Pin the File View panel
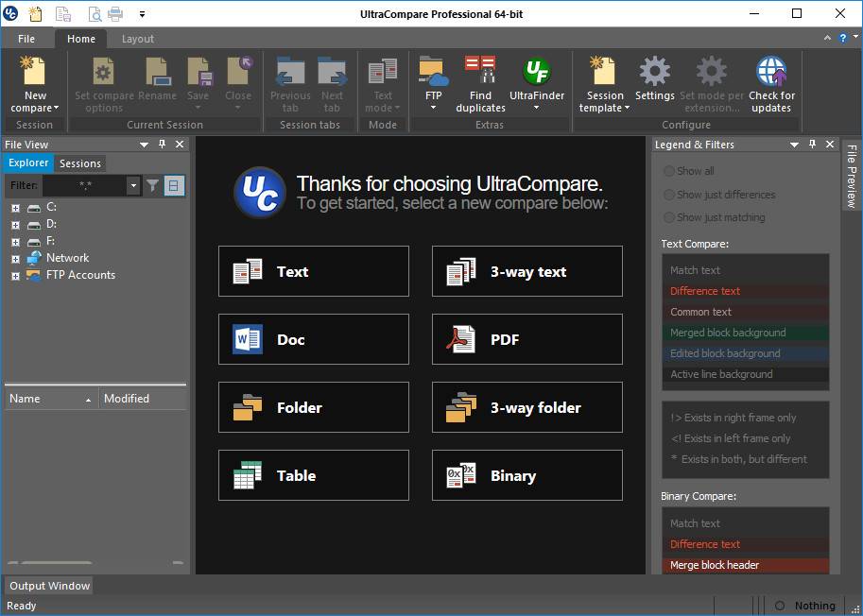 click(x=162, y=145)
